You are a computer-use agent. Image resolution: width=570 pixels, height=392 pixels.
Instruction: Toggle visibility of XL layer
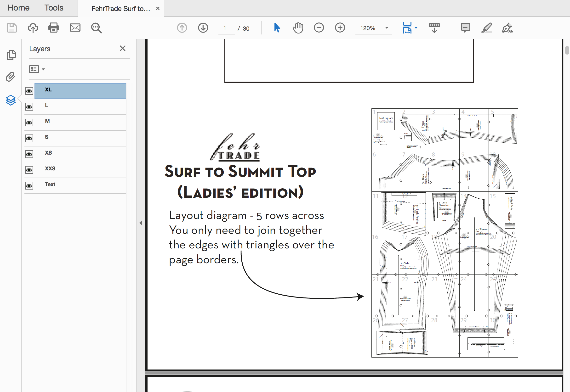(29, 91)
